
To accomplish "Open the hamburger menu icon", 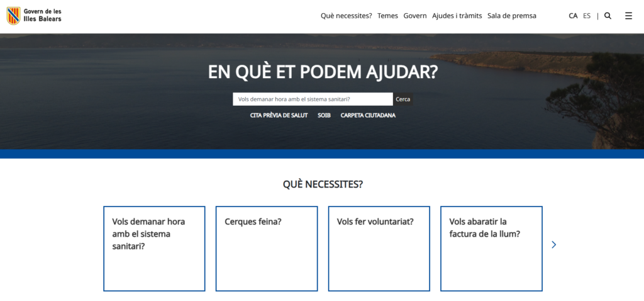I will coord(628,16).
